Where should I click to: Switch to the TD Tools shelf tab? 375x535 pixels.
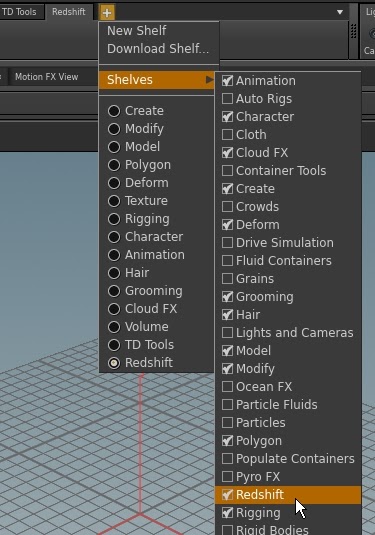[19, 12]
